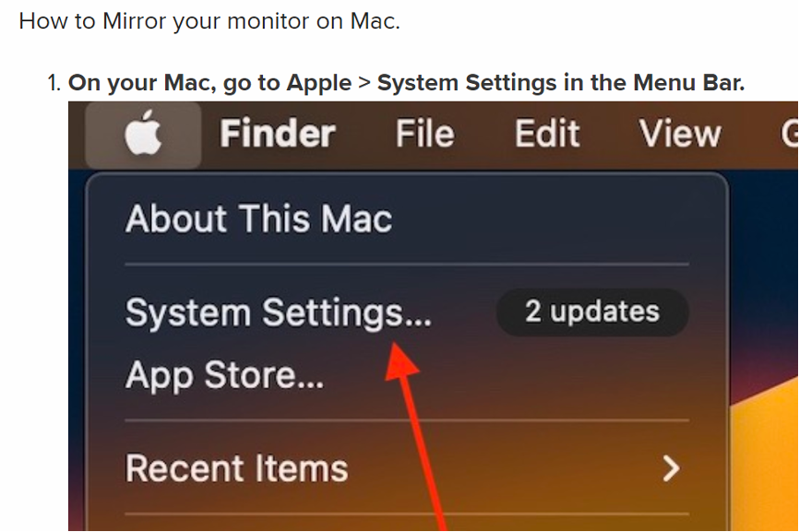Viewport: 799px width, 532px height.
Task: Open the cut-off Go menu after View
Action: point(790,134)
